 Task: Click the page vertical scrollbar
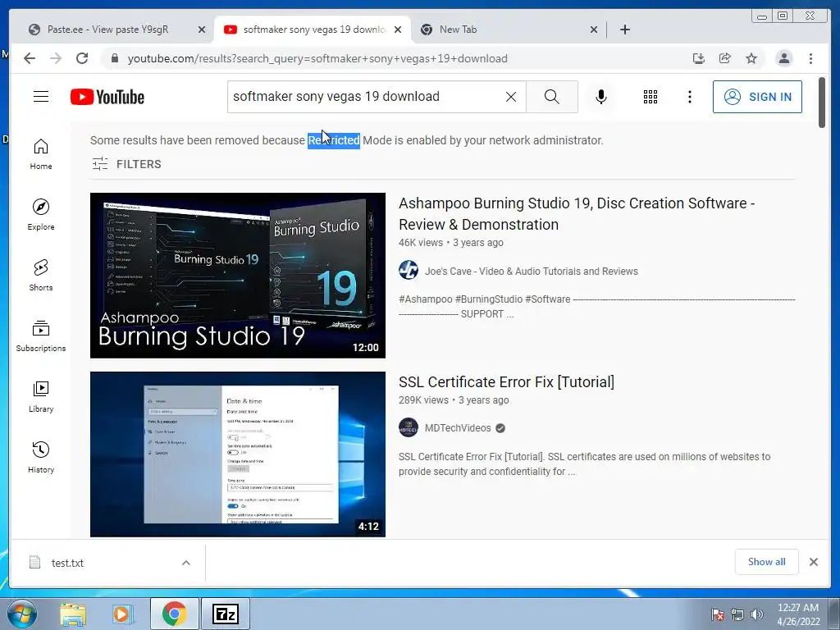tap(822, 103)
